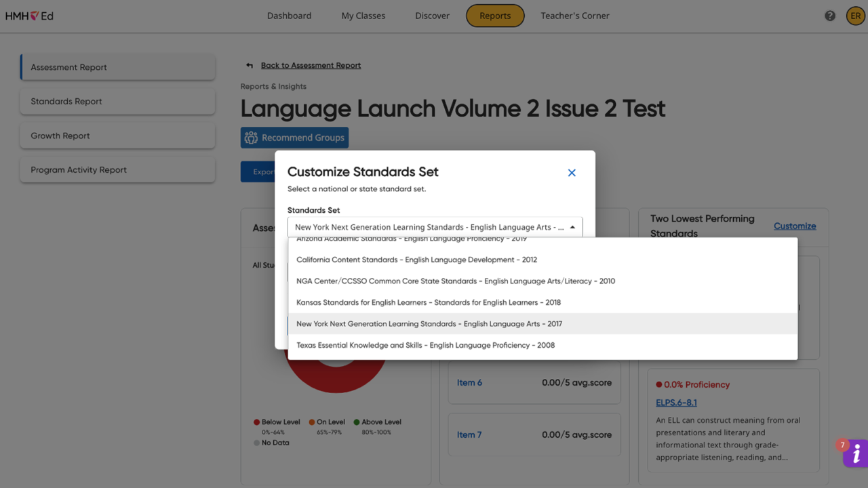
Task: Open the Help question mark icon
Action: click(x=829, y=15)
